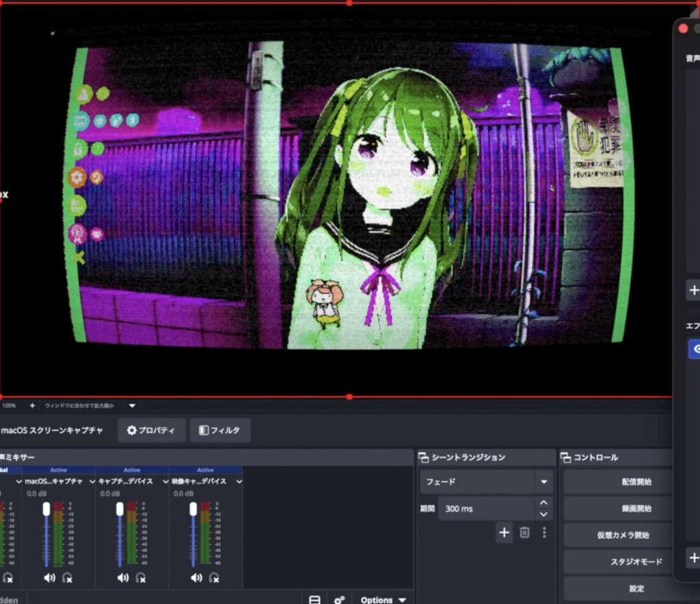Viewport: 700px width, 604px height.
Task: Click the Active label above キャプチ...デバイス
Action: pos(132,470)
